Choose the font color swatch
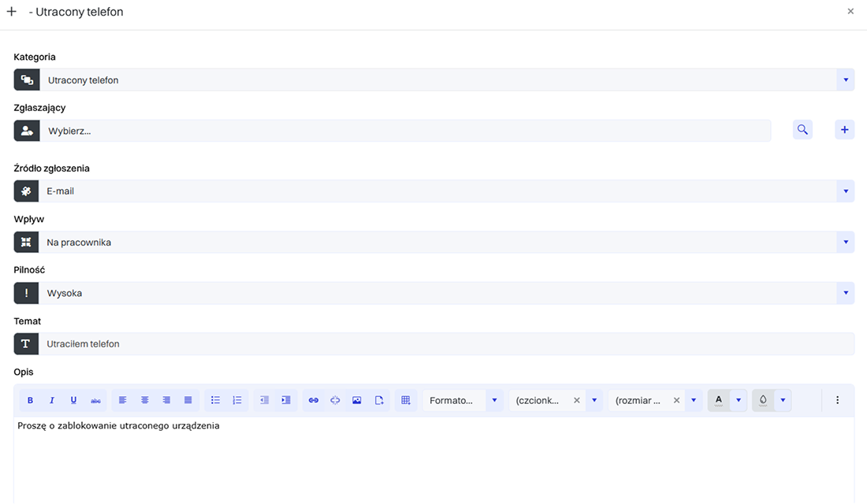 [x=718, y=400]
